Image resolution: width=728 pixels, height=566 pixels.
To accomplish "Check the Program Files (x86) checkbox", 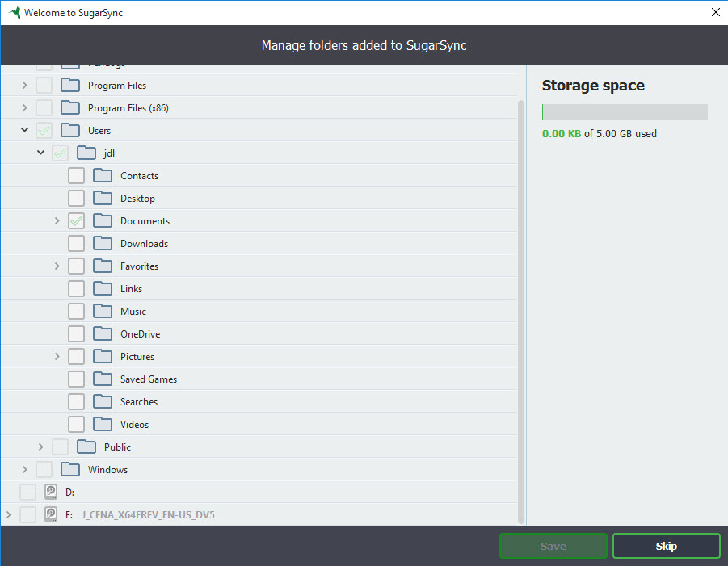I will tap(44, 108).
